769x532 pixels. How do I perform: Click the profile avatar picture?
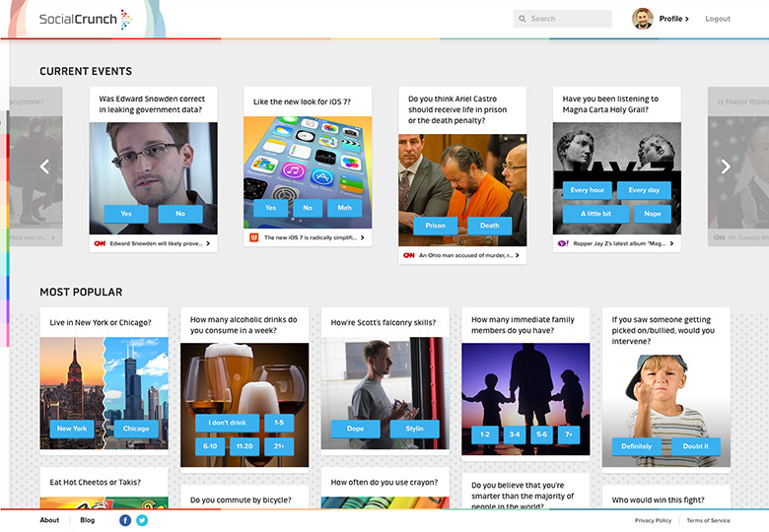point(643,19)
